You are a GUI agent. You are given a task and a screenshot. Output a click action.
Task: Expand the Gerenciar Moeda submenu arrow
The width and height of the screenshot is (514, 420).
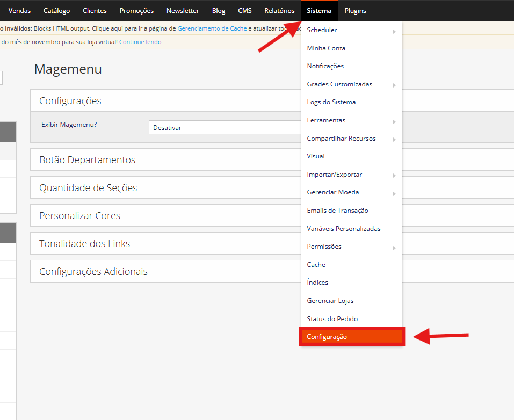coord(394,193)
